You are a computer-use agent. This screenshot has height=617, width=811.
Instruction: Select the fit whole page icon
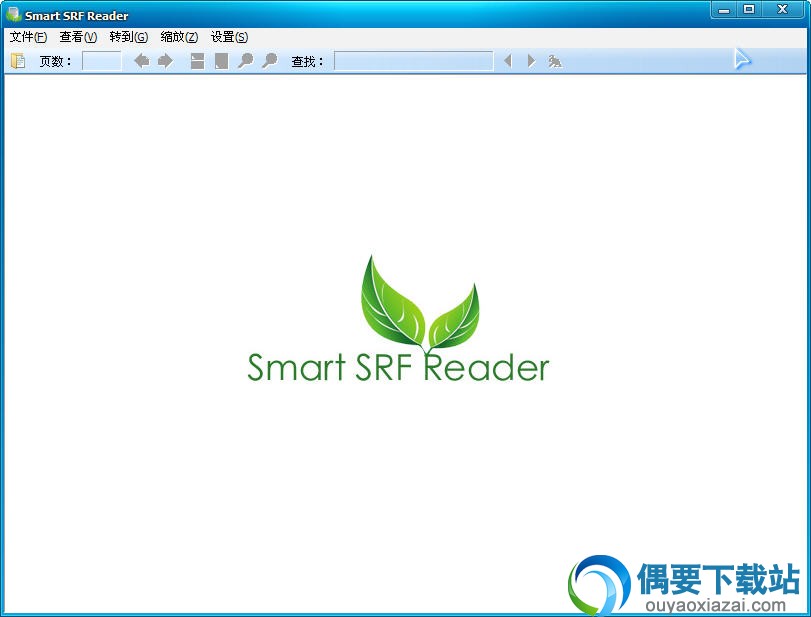221,61
